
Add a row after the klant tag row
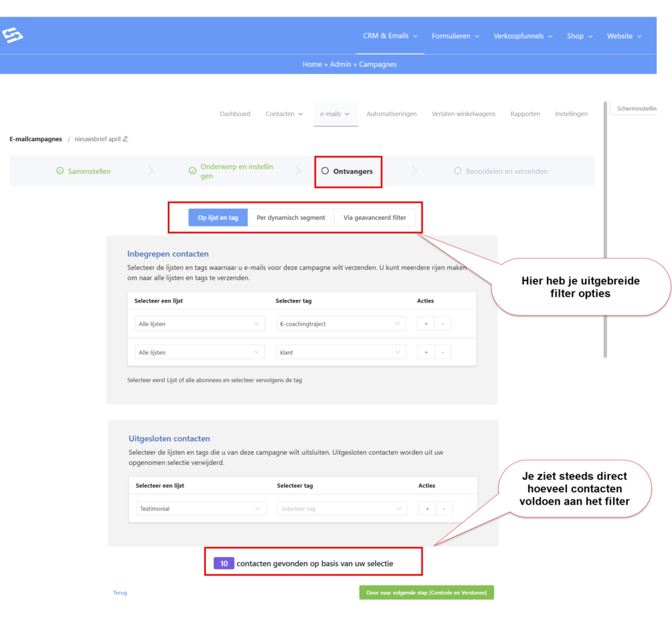tap(426, 352)
